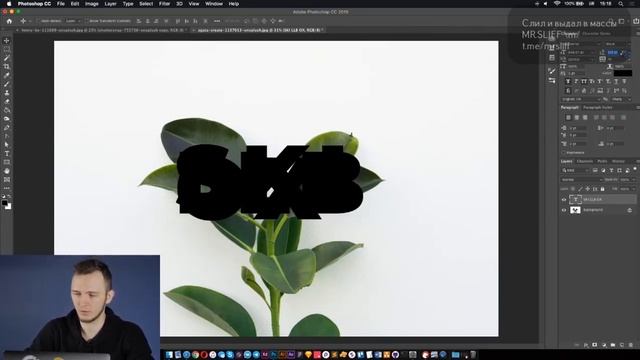Click the lock all layer icon

click(602, 189)
